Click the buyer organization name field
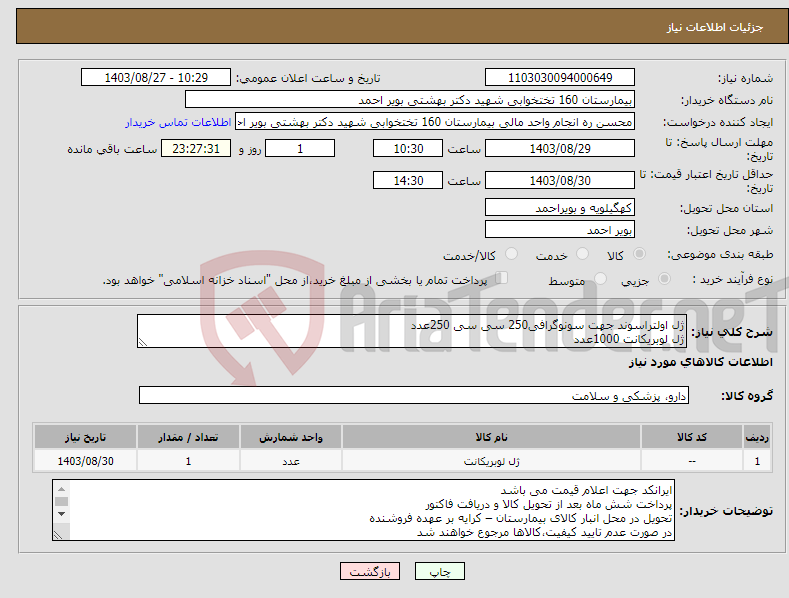The height and width of the screenshot is (598, 789). coord(410,100)
